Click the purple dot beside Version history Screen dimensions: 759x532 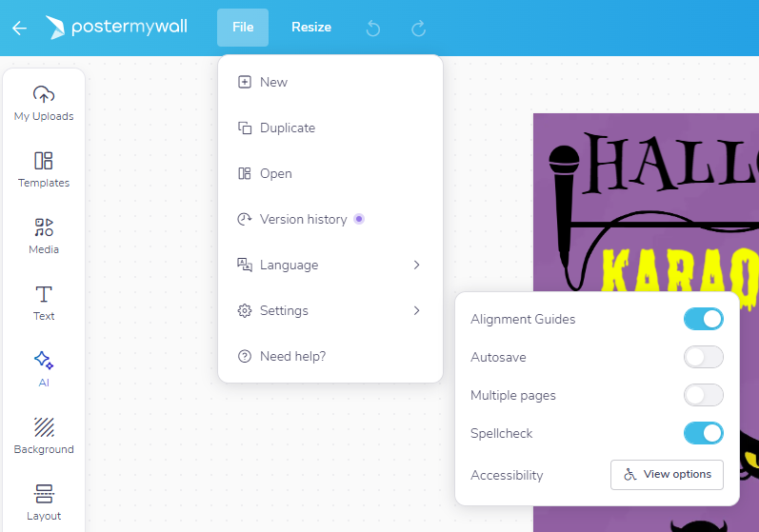pyautogui.click(x=359, y=219)
